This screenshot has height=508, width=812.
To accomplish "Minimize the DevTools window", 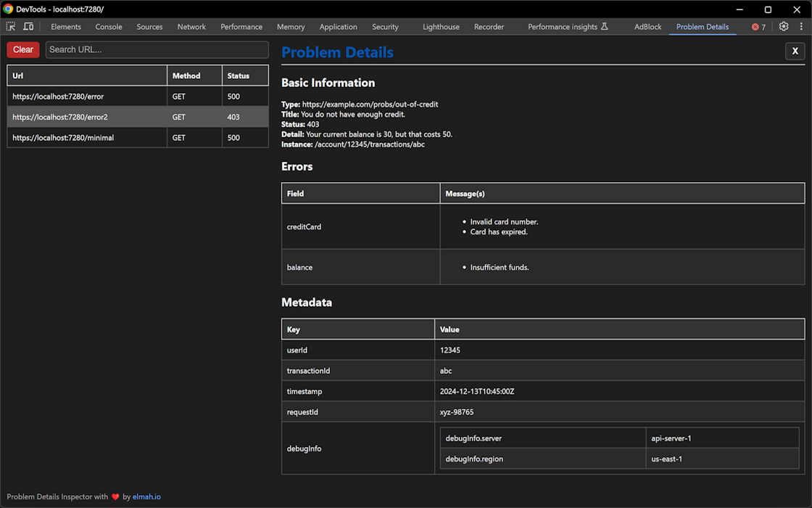I will tap(739, 9).
